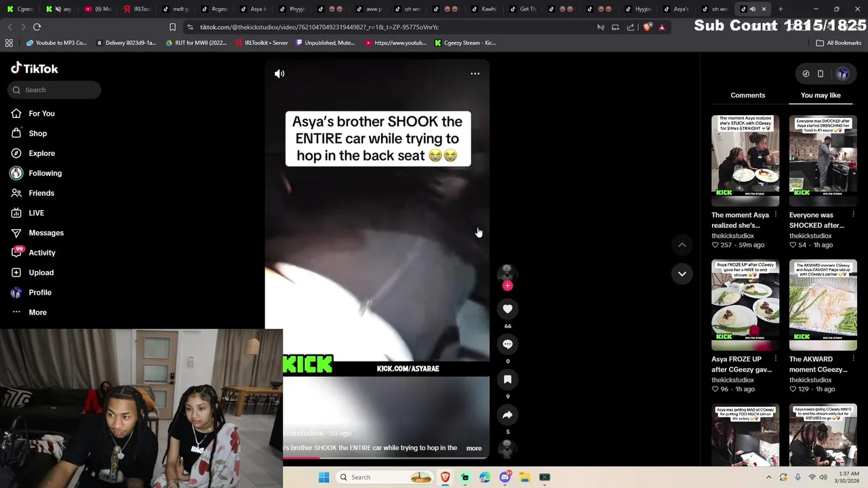
Task: Go to the next video with down chevron
Action: pyautogui.click(x=682, y=273)
